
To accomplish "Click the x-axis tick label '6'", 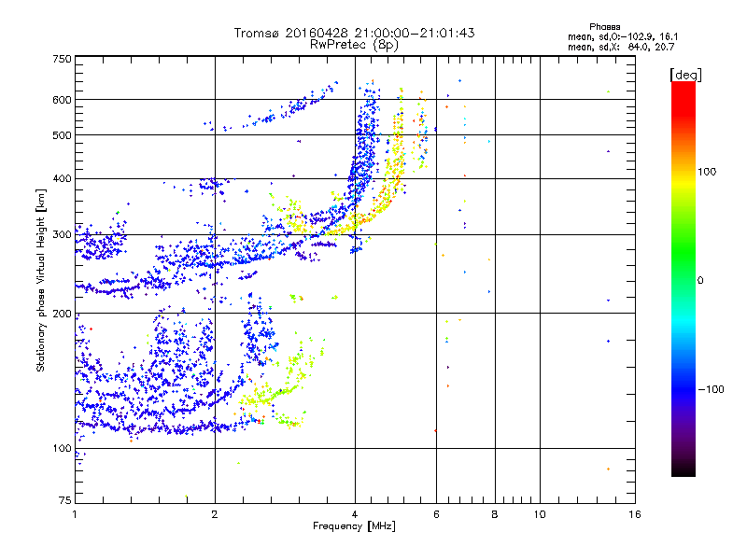I will pyautogui.click(x=436, y=514).
